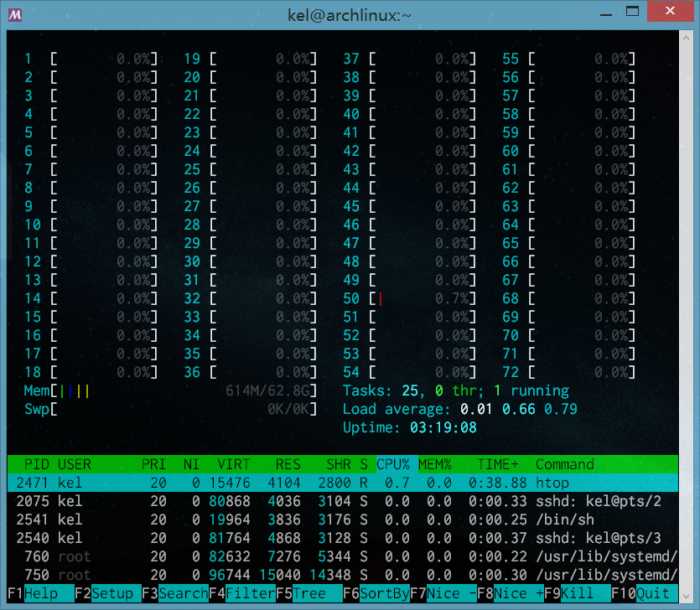Click the Swp usage bar
Viewport: 700px width, 610px height.
click(x=170, y=409)
